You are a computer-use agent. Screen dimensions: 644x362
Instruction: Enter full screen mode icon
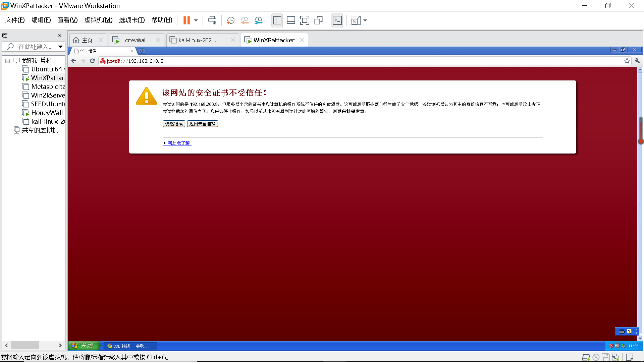(x=305, y=20)
